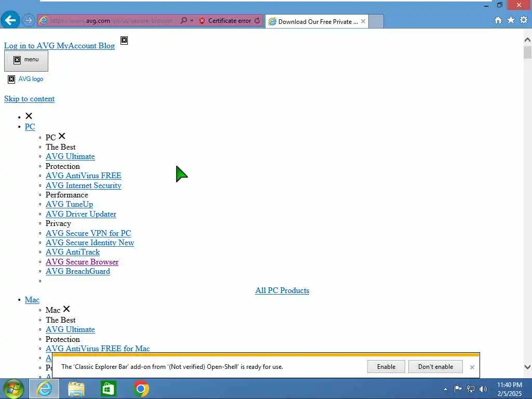Image resolution: width=532 pixels, height=399 pixels.
Task: Click the browser forward arrow button
Action: [x=29, y=20]
